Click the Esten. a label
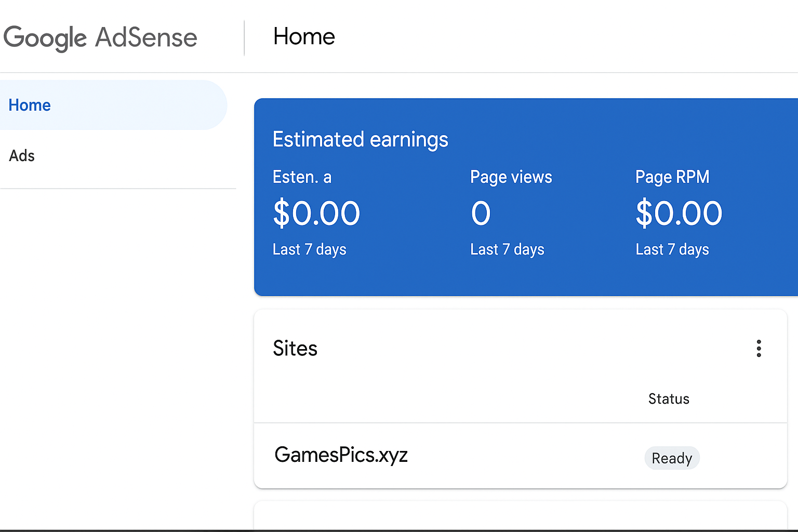Screen dimensions: 798x532 (x=302, y=177)
